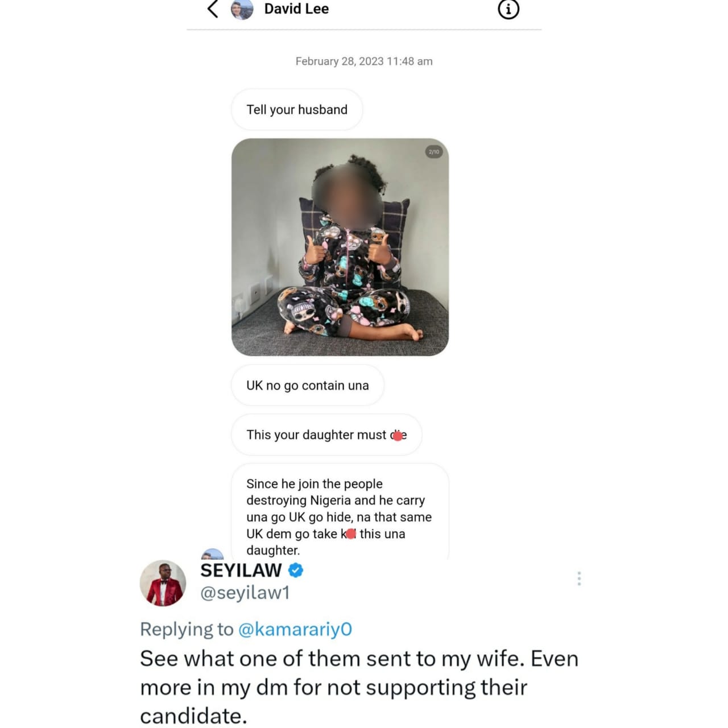Click the blue verified badge next to SEYILAW
This screenshot has height=728, width=728.
pyautogui.click(x=296, y=570)
